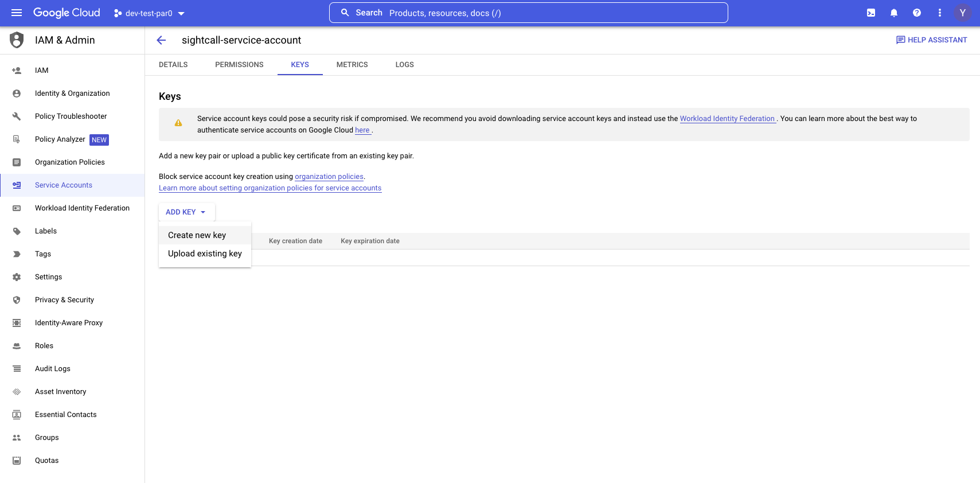
Task: Open the notifications bell
Action: 894,13
